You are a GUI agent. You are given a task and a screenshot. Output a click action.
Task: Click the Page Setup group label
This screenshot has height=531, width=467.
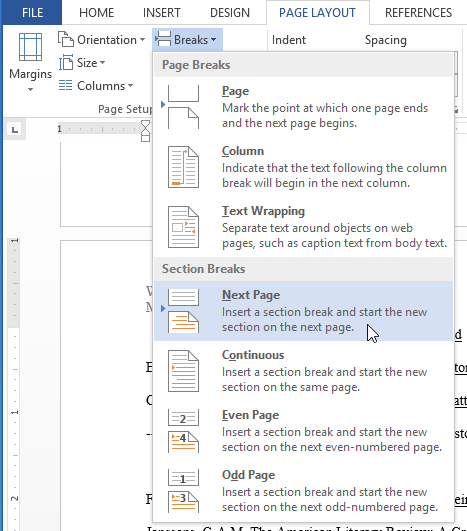125,109
